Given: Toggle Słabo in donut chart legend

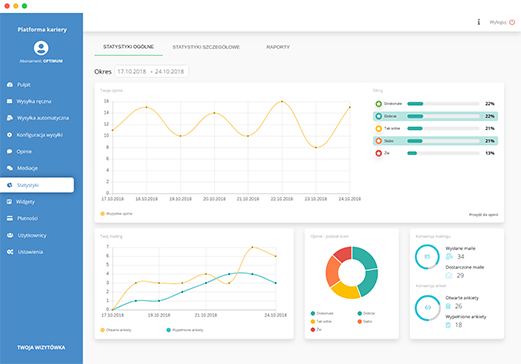Looking at the screenshot, I should [365, 321].
